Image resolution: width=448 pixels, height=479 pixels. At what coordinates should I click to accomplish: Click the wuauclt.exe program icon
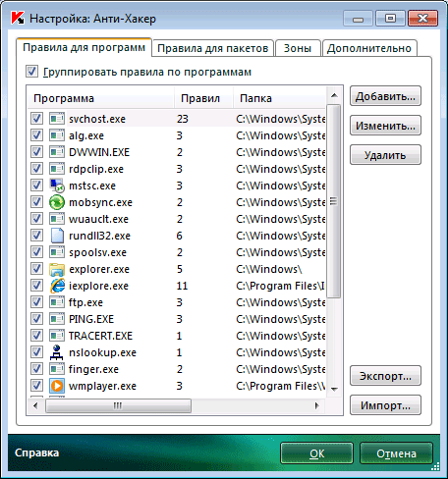click(x=57, y=219)
